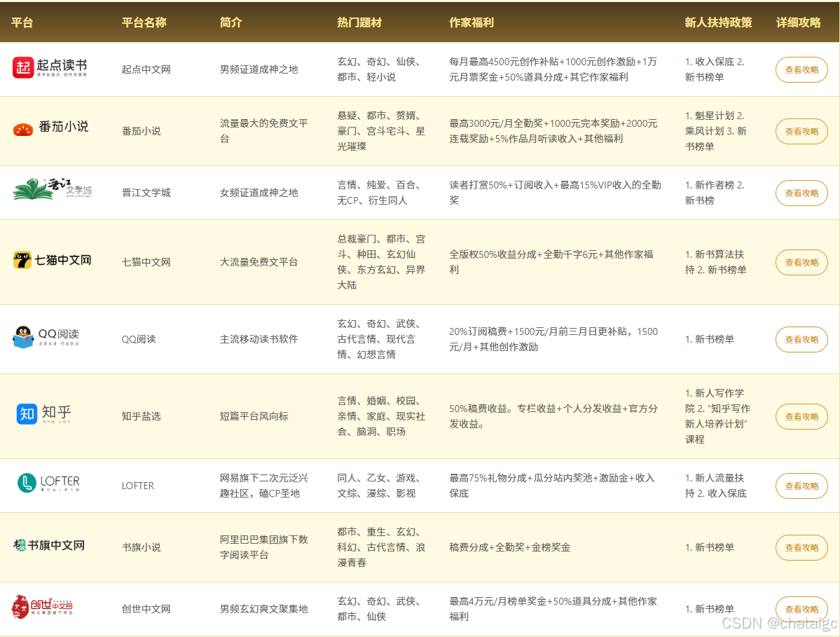840x637 pixels.
Task: Click the 番茄小说 tomato logo
Action: [50, 128]
